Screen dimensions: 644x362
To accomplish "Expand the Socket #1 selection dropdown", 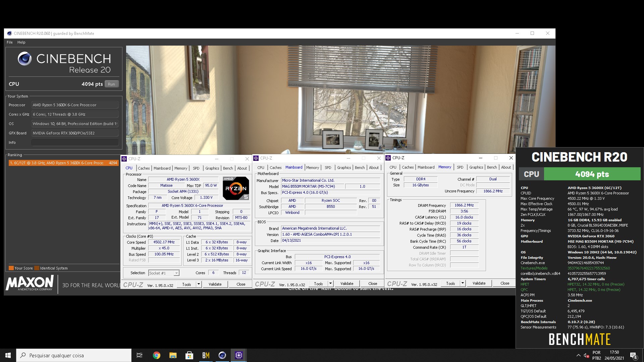I will coord(176,273).
